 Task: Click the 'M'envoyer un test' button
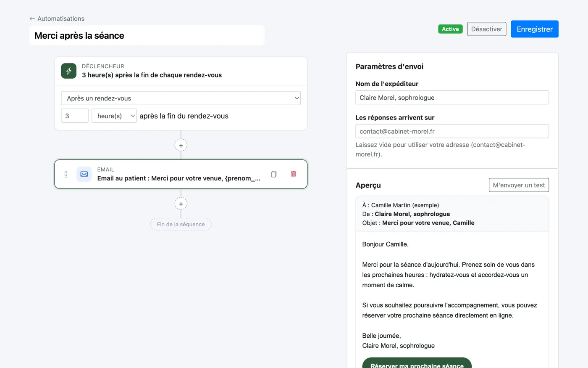click(519, 185)
